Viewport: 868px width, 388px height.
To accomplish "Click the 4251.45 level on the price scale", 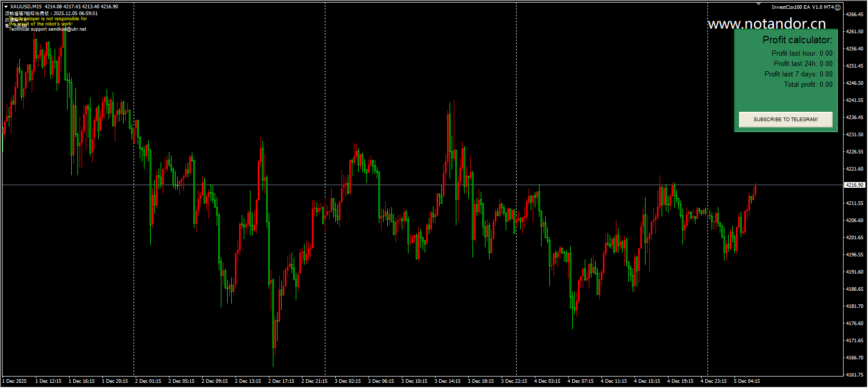I will click(x=854, y=66).
